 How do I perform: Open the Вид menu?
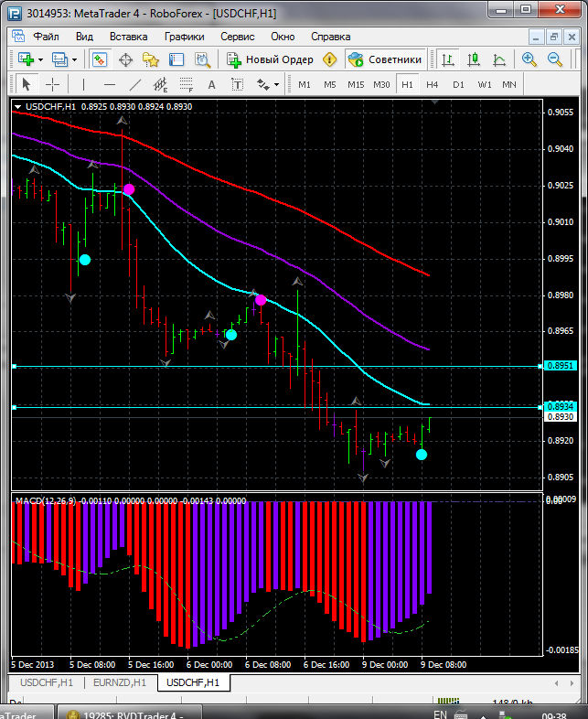tap(84, 37)
